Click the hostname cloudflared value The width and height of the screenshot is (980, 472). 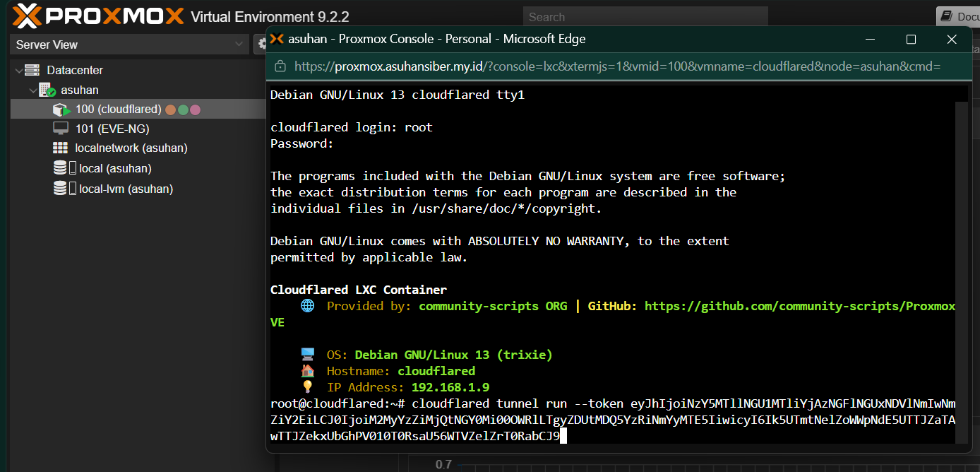(x=436, y=371)
